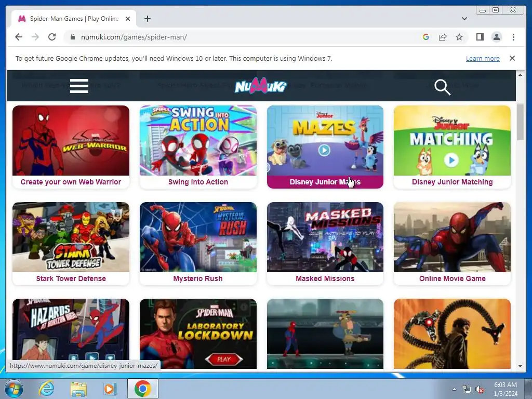
Task: Click the page scrollbar up arrow
Action: point(520,75)
